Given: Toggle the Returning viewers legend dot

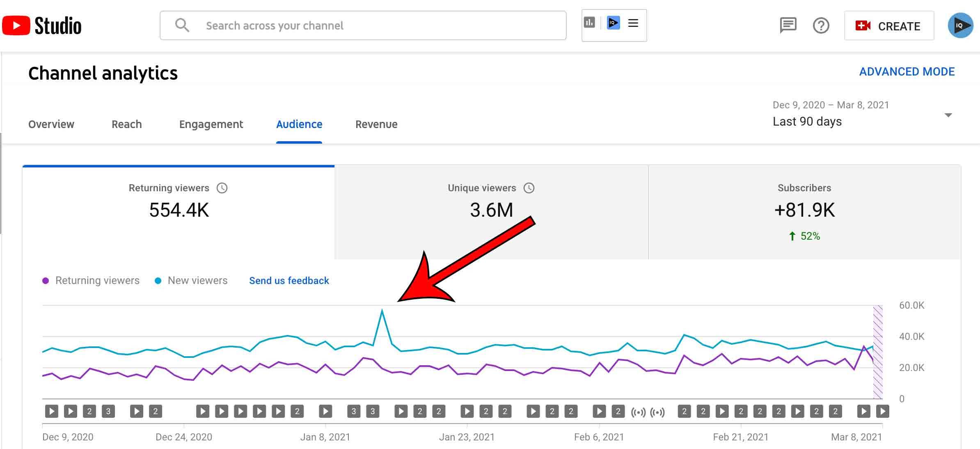Looking at the screenshot, I should [x=46, y=281].
